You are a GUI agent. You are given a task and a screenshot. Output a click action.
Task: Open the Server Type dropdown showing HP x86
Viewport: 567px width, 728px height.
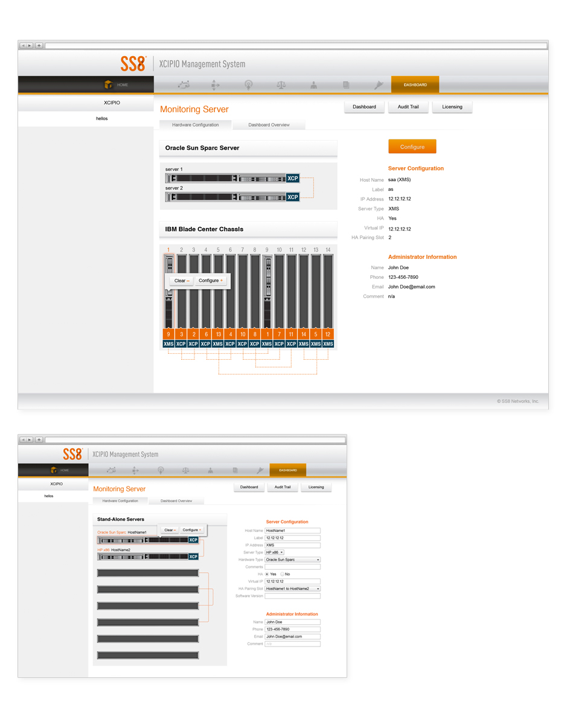274,552
